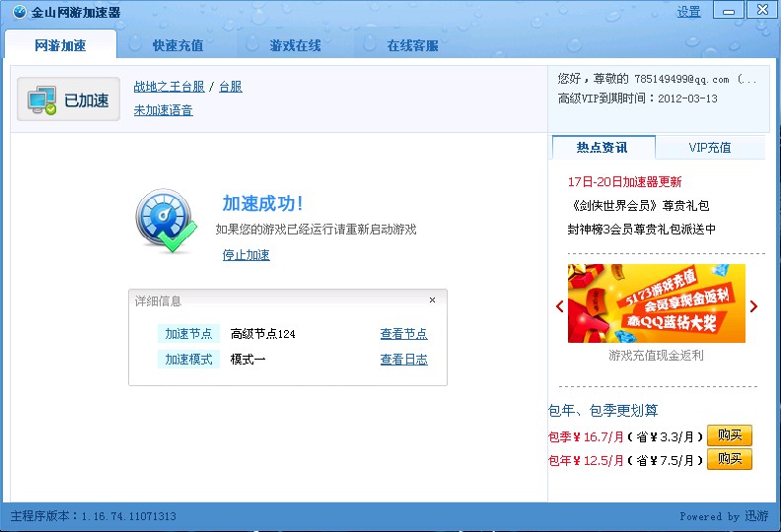Open the 在线客服 tab

coord(413,45)
